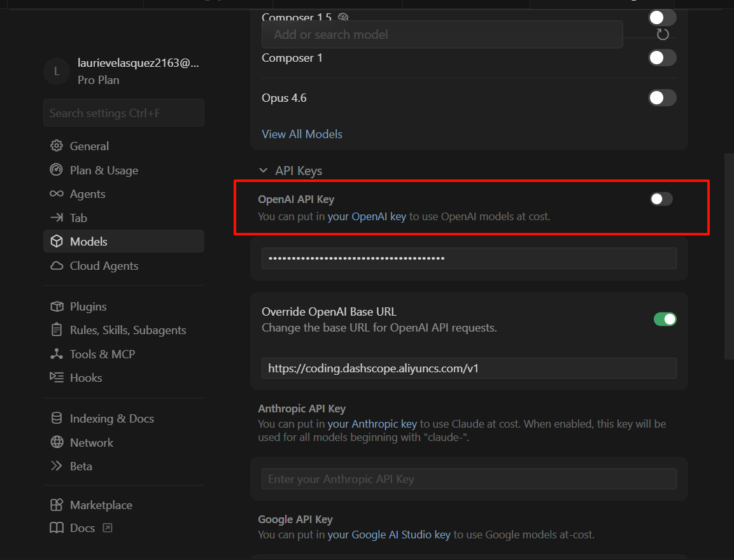Open the Docs link in sidebar
734x560 pixels.
click(x=124, y=528)
